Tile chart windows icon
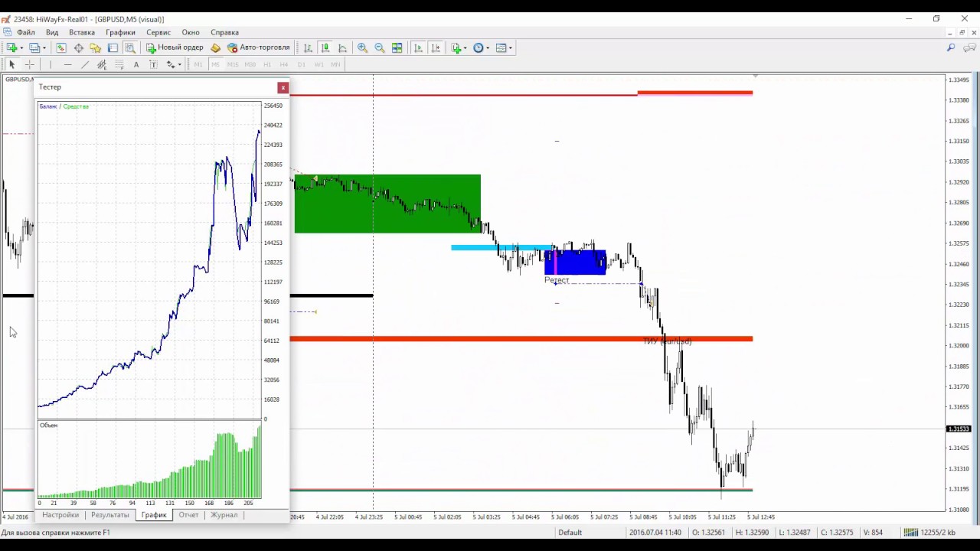The height and width of the screenshot is (551, 980). (x=397, y=47)
